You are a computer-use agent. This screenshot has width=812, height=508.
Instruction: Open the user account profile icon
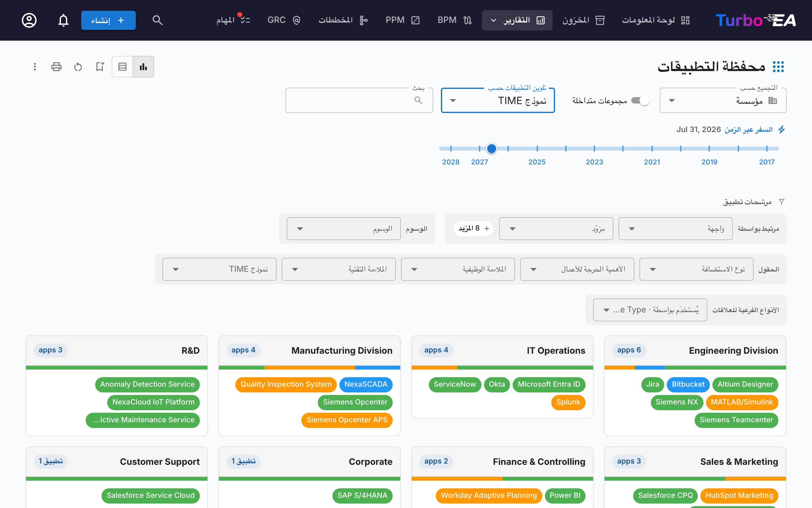click(29, 20)
